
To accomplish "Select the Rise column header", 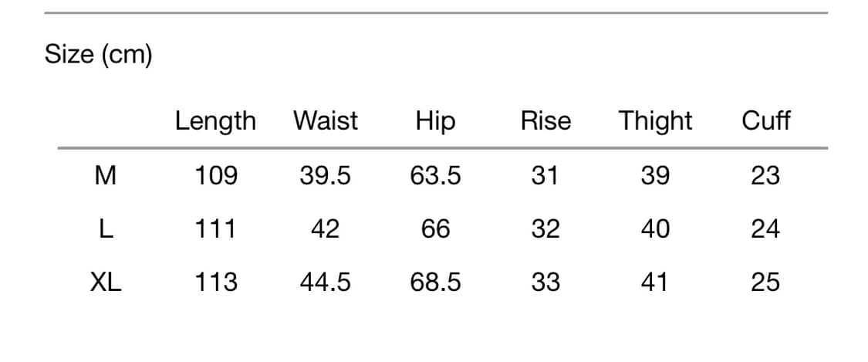I will pyautogui.click(x=545, y=121).
